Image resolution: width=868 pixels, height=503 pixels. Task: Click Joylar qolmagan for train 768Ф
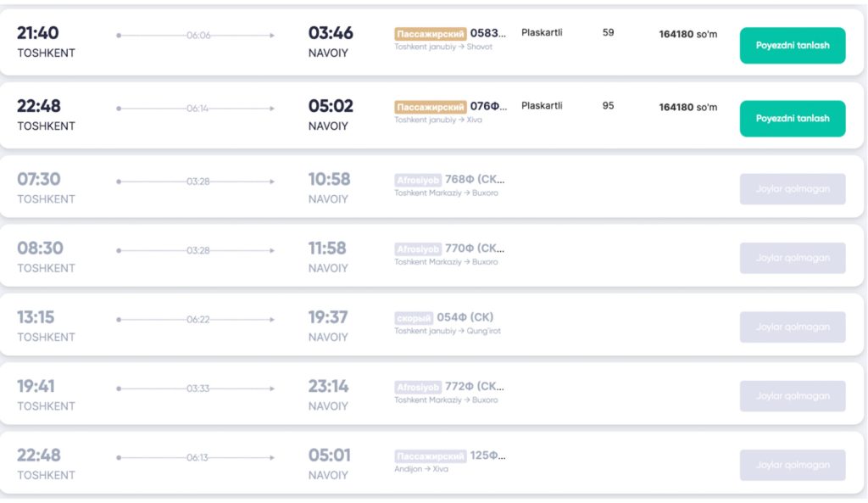(x=792, y=189)
